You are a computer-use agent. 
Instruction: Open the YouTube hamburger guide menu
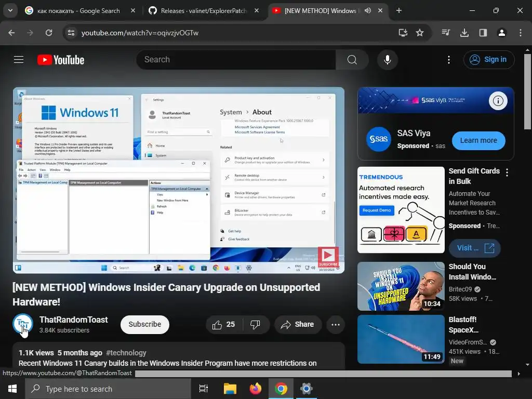pyautogui.click(x=19, y=60)
